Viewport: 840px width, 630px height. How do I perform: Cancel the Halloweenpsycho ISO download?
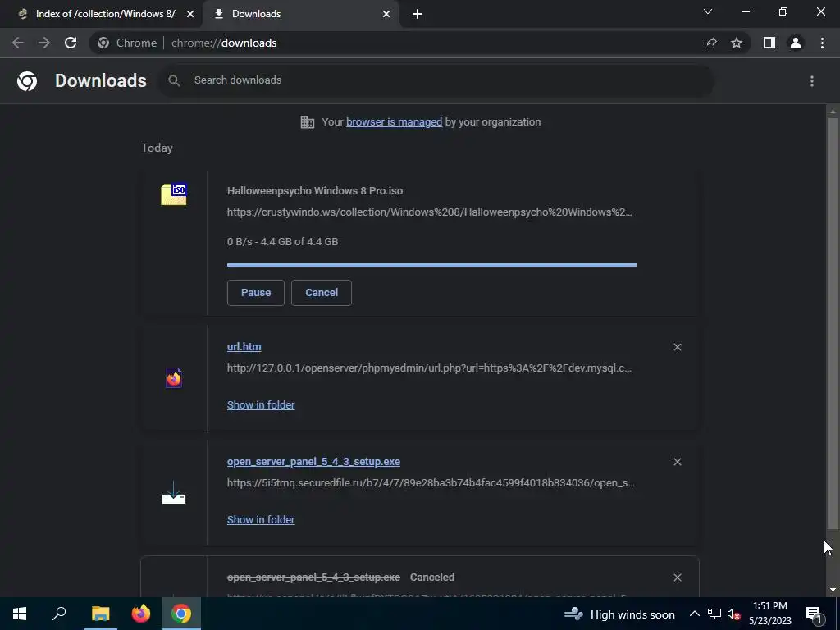[x=322, y=293]
